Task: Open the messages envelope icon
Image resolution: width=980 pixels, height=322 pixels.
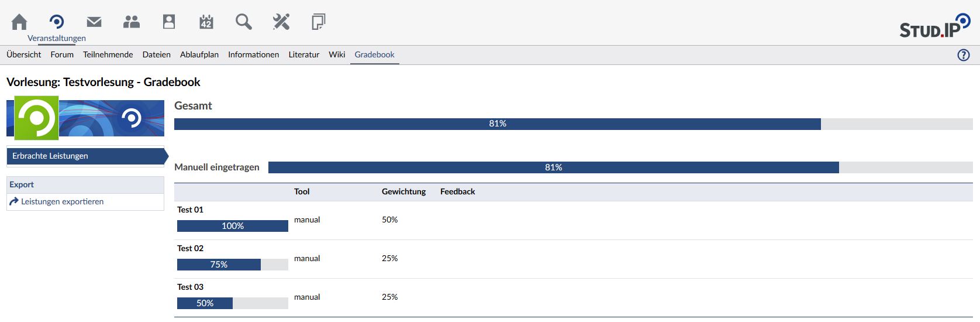Action: pos(94,22)
